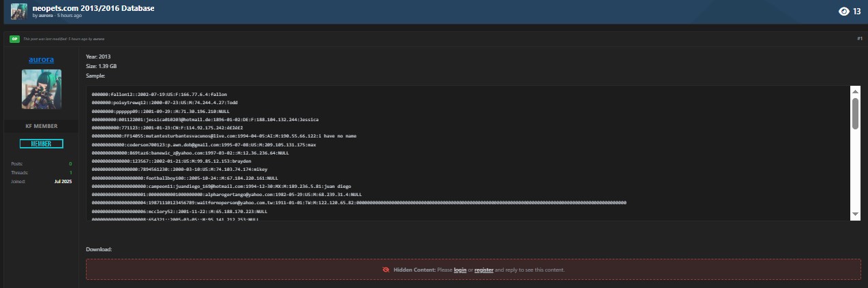The image size is (868, 288).
Task: Open the thread title in the header
Action: pos(93,7)
